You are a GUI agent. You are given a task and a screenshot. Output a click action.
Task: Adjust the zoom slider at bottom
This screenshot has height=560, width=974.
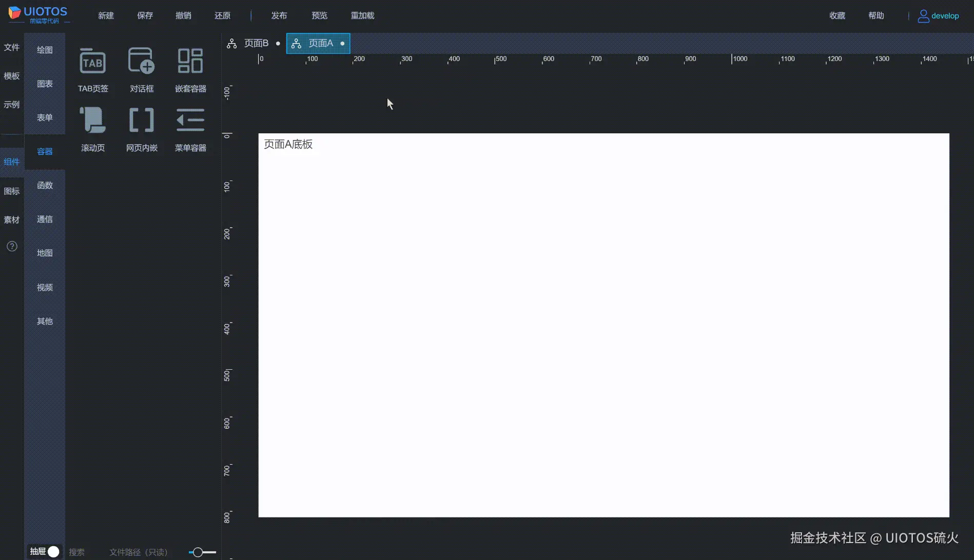tap(198, 552)
